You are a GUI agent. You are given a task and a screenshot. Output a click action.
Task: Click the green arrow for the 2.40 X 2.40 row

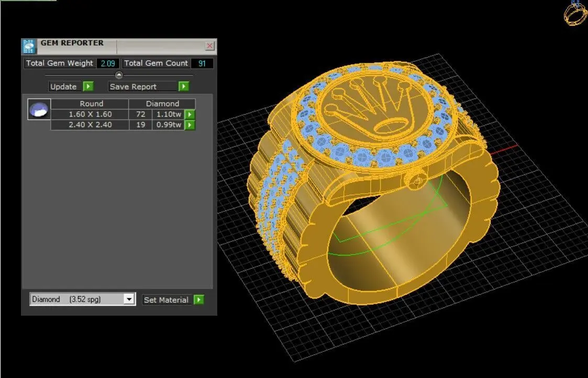(x=190, y=125)
